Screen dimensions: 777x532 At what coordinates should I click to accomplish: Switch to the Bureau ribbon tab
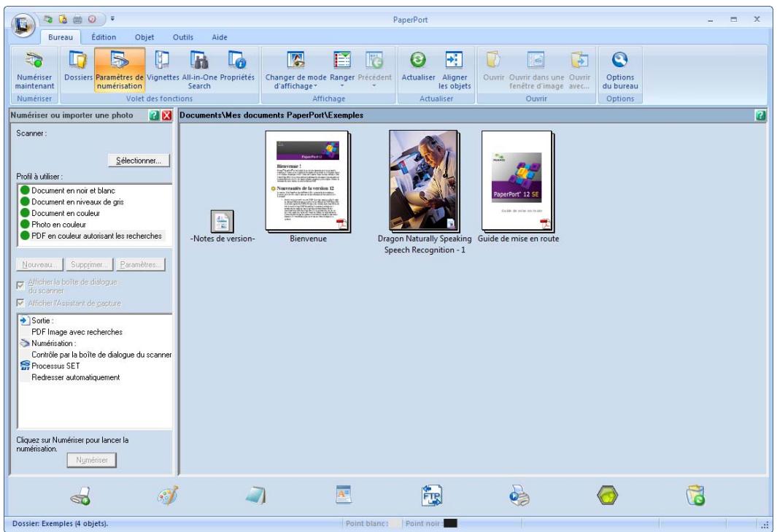coord(61,37)
